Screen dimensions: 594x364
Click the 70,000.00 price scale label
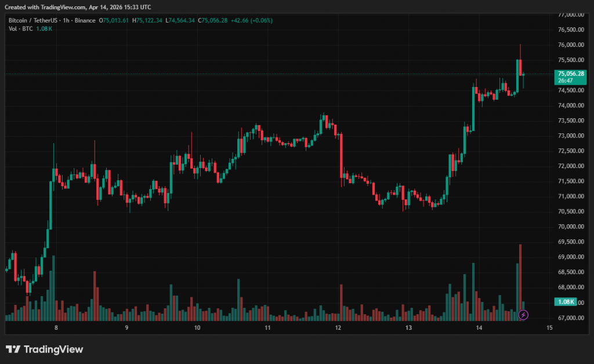pos(571,227)
